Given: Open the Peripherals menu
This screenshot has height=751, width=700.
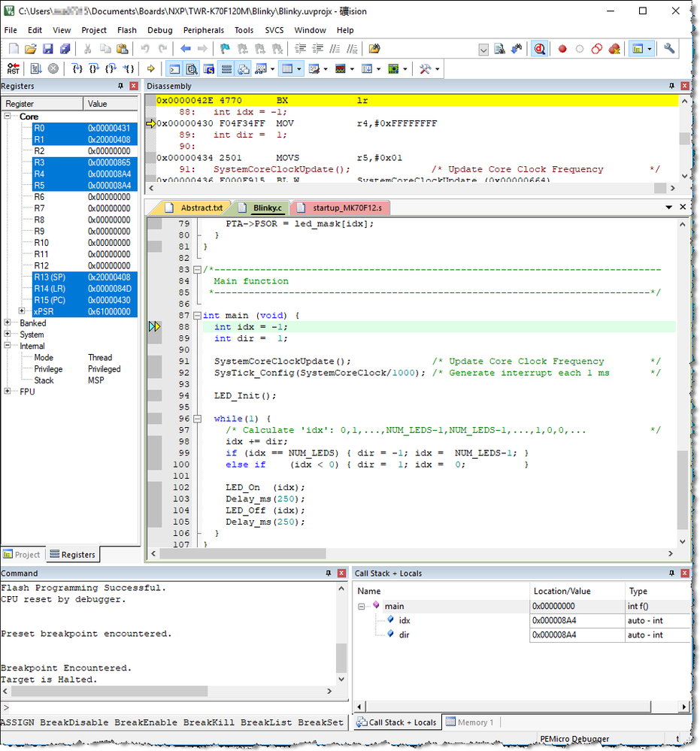Looking at the screenshot, I should (x=203, y=30).
